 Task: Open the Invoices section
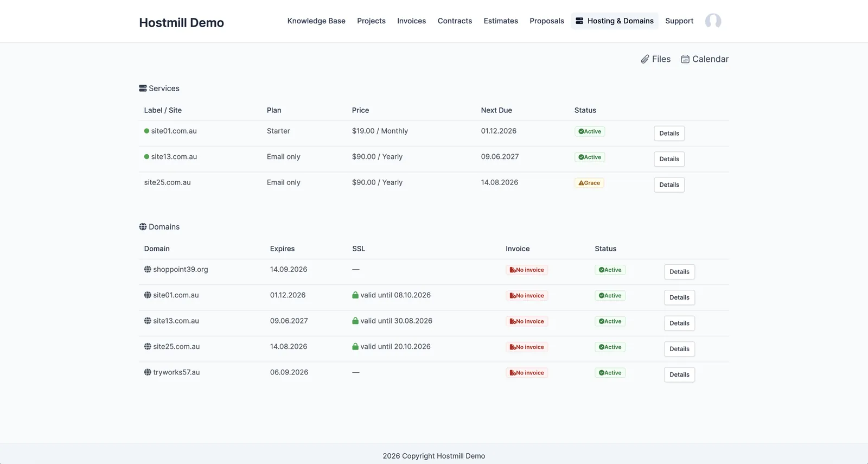tap(411, 21)
